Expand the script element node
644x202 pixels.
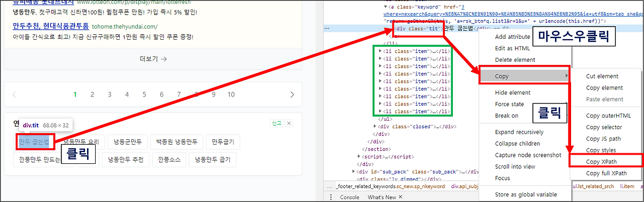(358, 157)
